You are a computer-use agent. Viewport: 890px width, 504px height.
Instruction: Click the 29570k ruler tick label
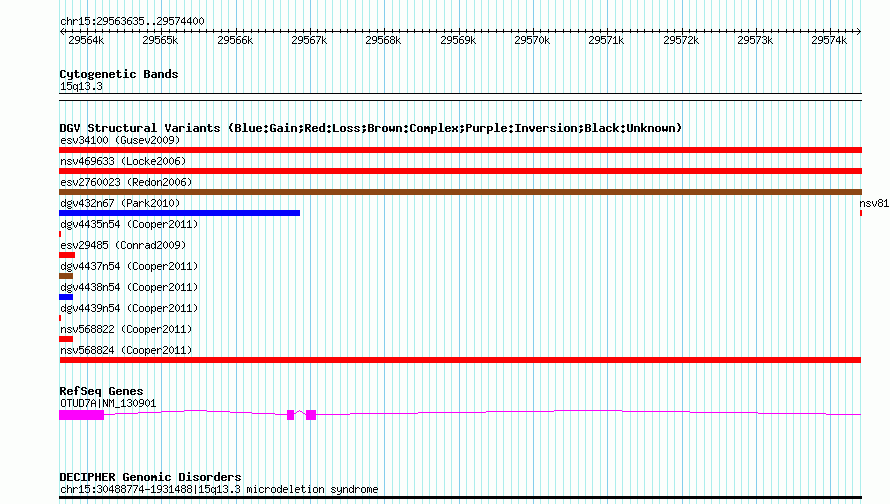pyautogui.click(x=532, y=40)
